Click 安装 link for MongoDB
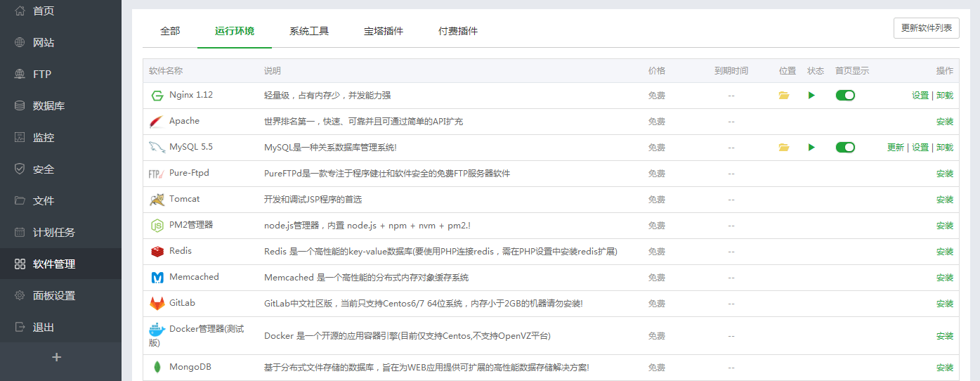The height and width of the screenshot is (381, 980). click(945, 368)
